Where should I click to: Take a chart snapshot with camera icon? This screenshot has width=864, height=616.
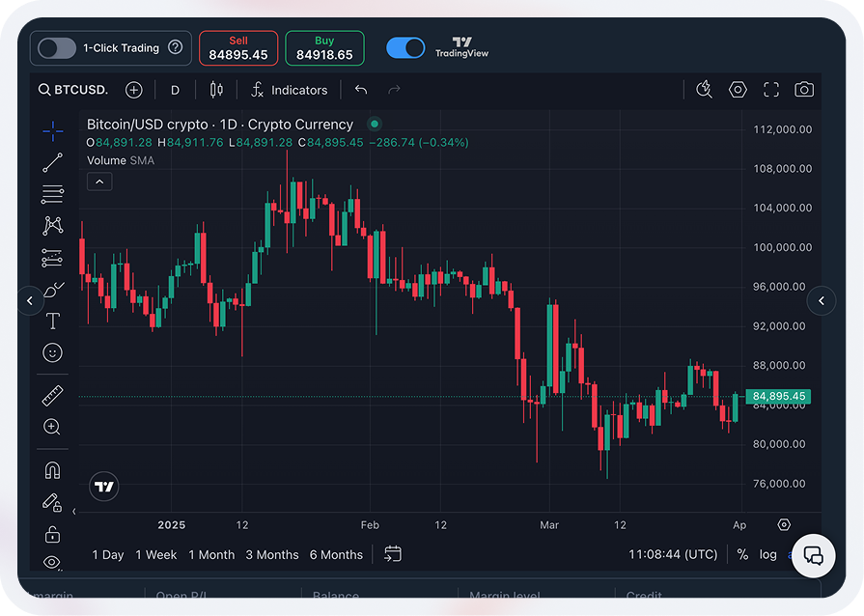pyautogui.click(x=803, y=90)
